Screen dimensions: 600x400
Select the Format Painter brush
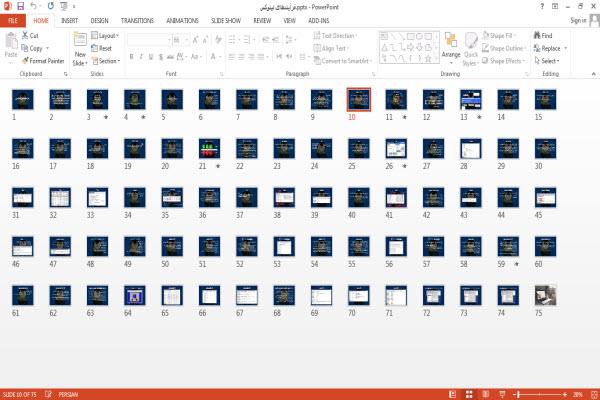pos(25,61)
